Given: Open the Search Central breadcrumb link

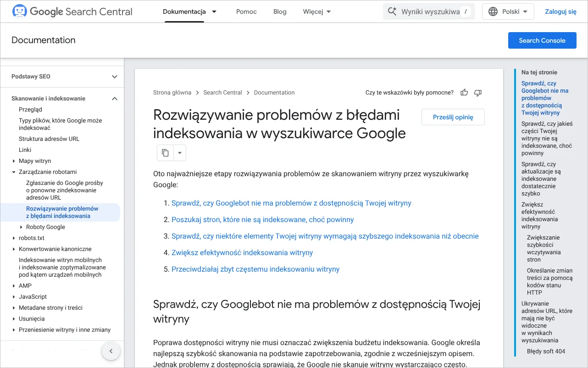Looking at the screenshot, I should [x=222, y=93].
